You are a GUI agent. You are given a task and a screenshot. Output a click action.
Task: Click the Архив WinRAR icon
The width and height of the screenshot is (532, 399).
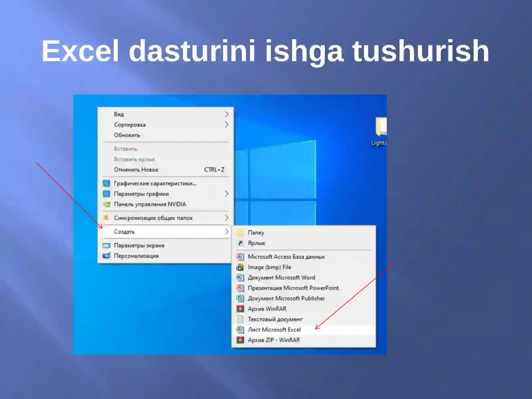[x=240, y=309]
